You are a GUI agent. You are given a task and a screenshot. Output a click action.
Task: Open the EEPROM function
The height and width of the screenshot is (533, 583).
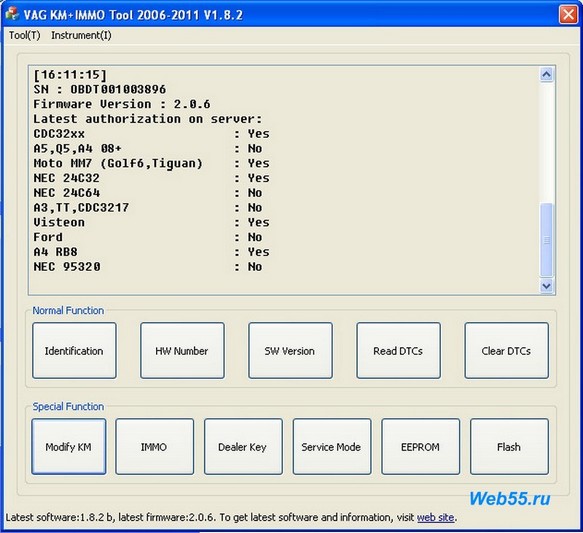pyautogui.click(x=421, y=446)
